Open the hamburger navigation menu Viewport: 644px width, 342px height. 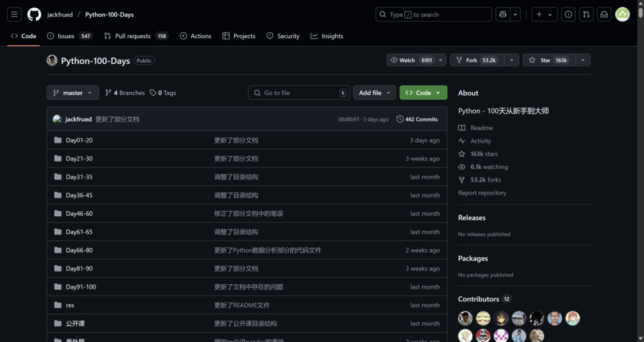[x=14, y=14]
